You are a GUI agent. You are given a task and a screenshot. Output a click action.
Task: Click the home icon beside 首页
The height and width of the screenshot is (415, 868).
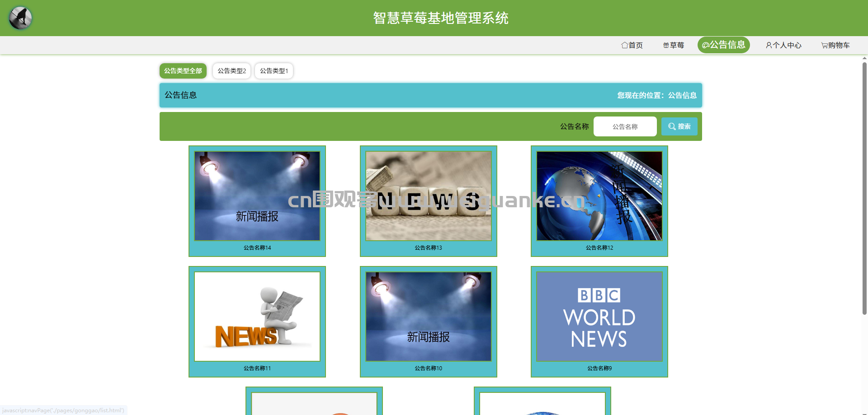(624, 45)
